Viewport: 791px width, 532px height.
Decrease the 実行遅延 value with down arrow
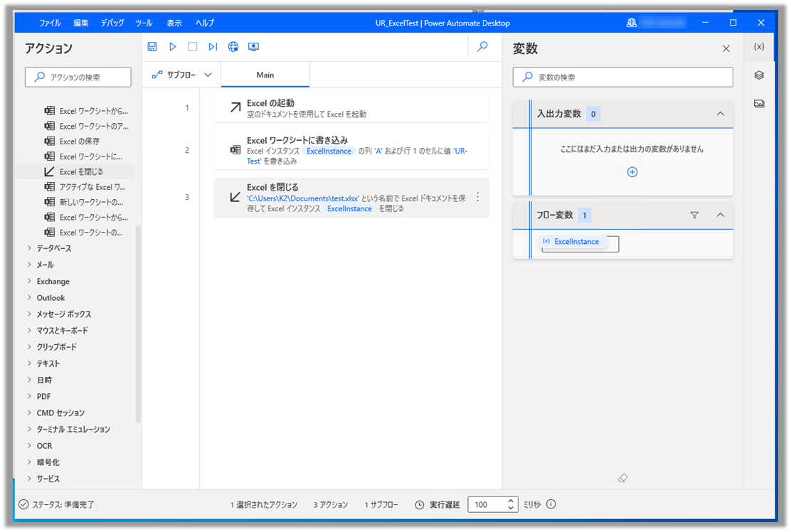point(511,508)
